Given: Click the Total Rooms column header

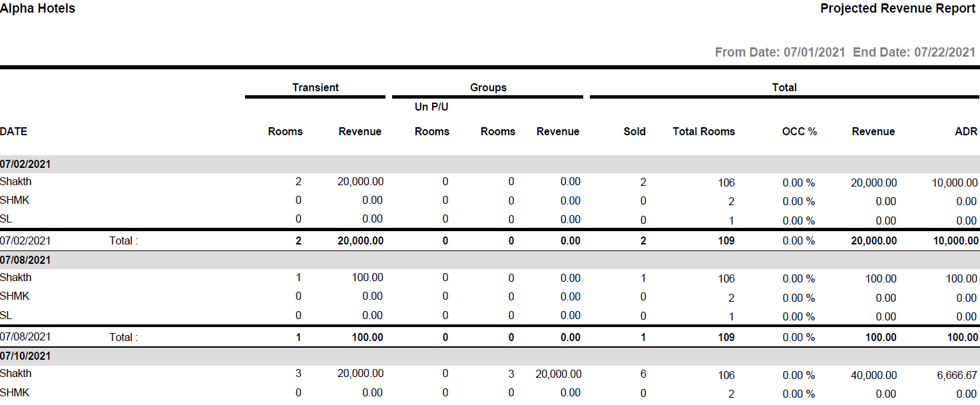Looking at the screenshot, I should click(x=704, y=131).
